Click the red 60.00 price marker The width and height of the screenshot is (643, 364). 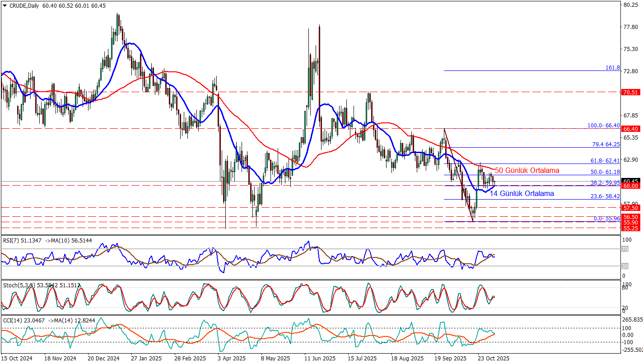pos(630,186)
